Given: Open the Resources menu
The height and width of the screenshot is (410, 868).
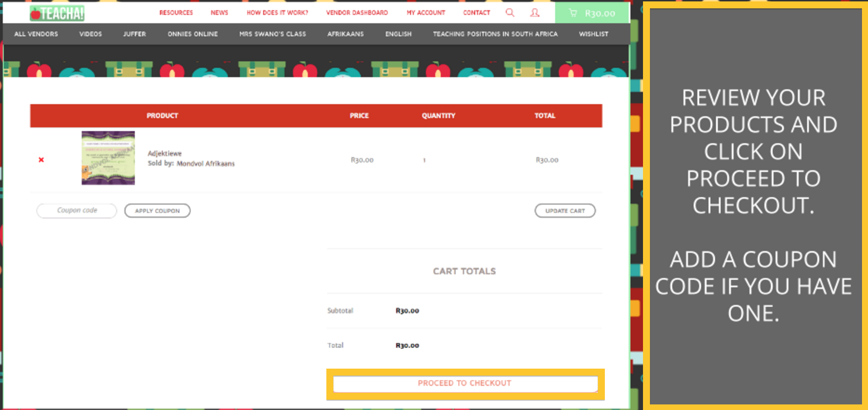Looking at the screenshot, I should click(x=176, y=13).
